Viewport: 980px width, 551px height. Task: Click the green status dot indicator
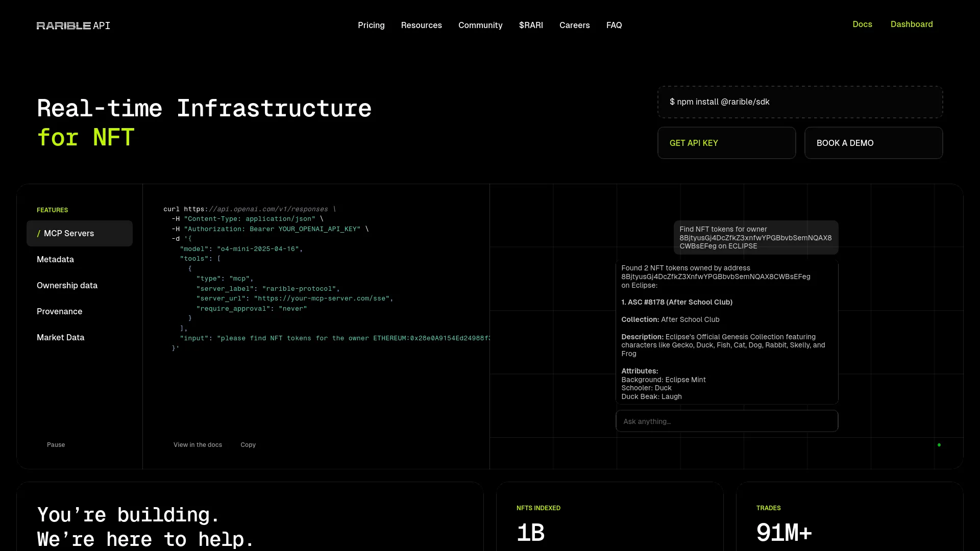click(x=939, y=445)
